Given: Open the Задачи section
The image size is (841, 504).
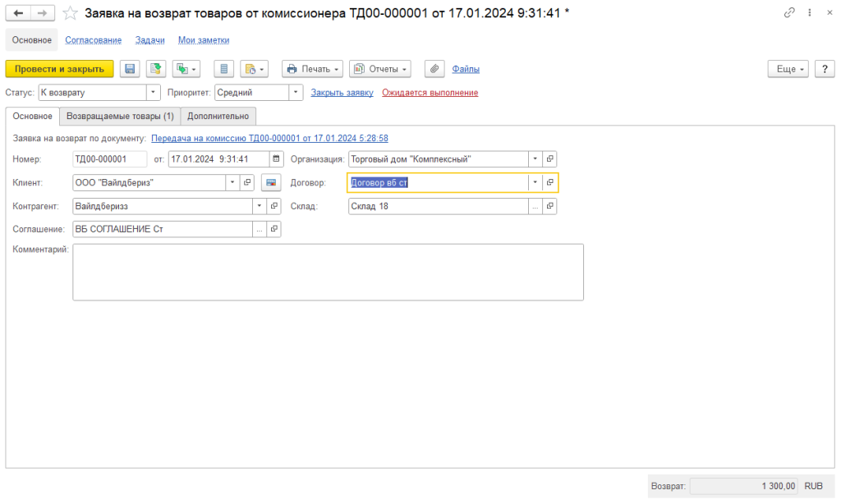Looking at the screenshot, I should coord(149,40).
